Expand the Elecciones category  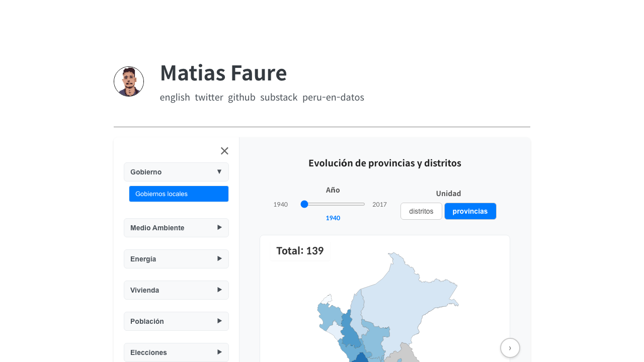tap(176, 352)
